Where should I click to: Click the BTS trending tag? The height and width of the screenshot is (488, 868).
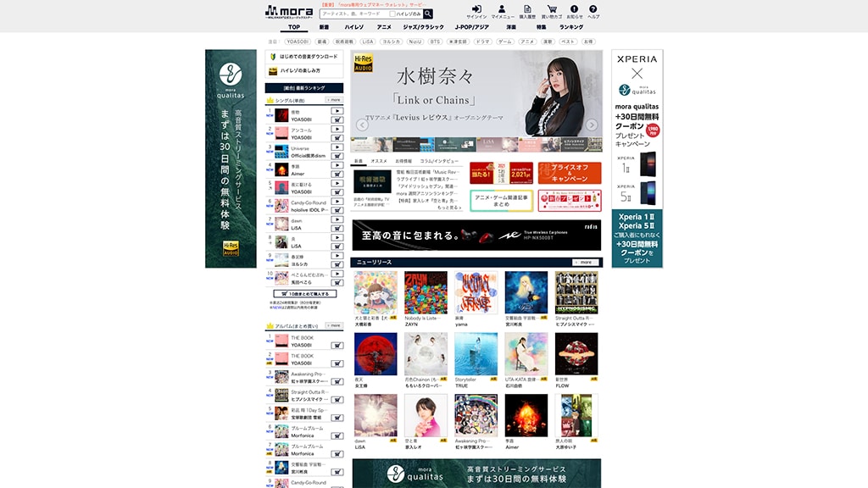(435, 42)
